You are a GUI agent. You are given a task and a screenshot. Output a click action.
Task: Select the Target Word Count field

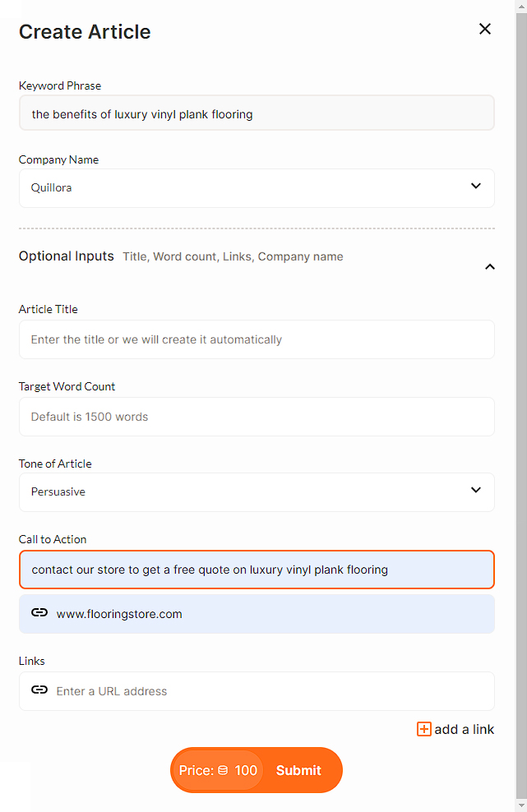[x=257, y=417]
